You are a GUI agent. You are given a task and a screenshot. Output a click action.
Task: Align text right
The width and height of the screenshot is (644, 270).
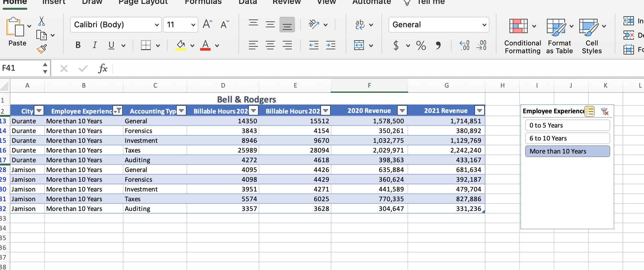287,45
